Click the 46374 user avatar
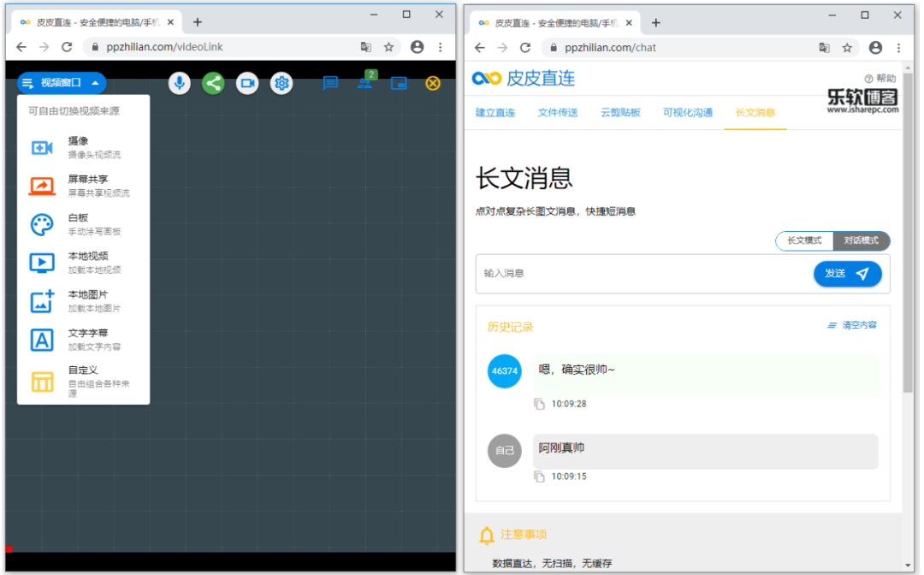The height and width of the screenshot is (575, 924). [505, 371]
